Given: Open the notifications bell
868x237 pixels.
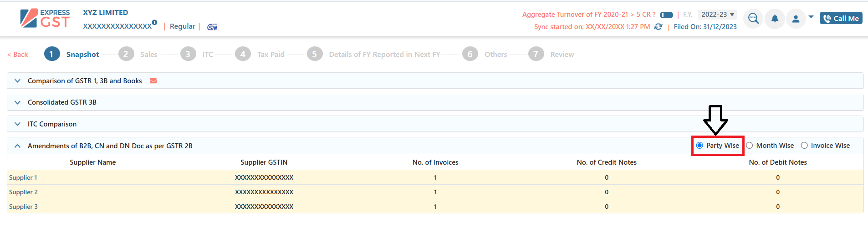Looking at the screenshot, I should 775,19.
